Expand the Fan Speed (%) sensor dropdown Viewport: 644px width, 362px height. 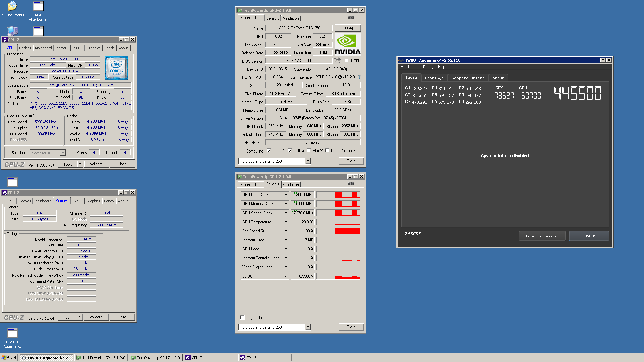point(286,231)
